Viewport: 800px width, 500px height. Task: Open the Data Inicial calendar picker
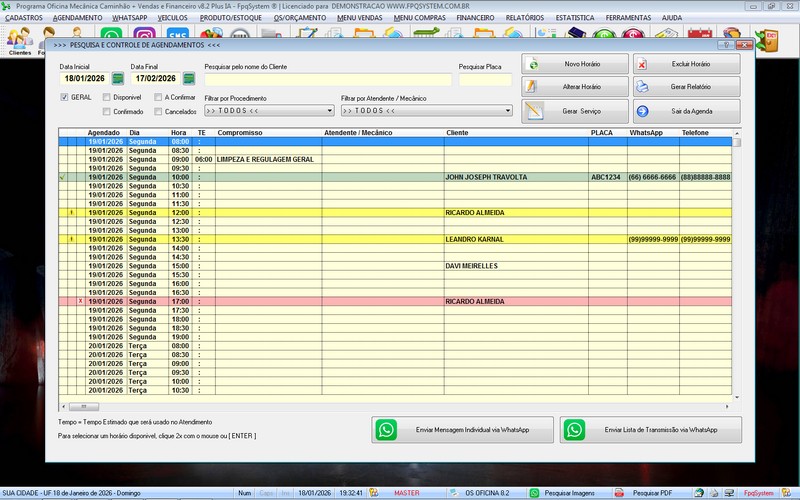click(x=118, y=78)
